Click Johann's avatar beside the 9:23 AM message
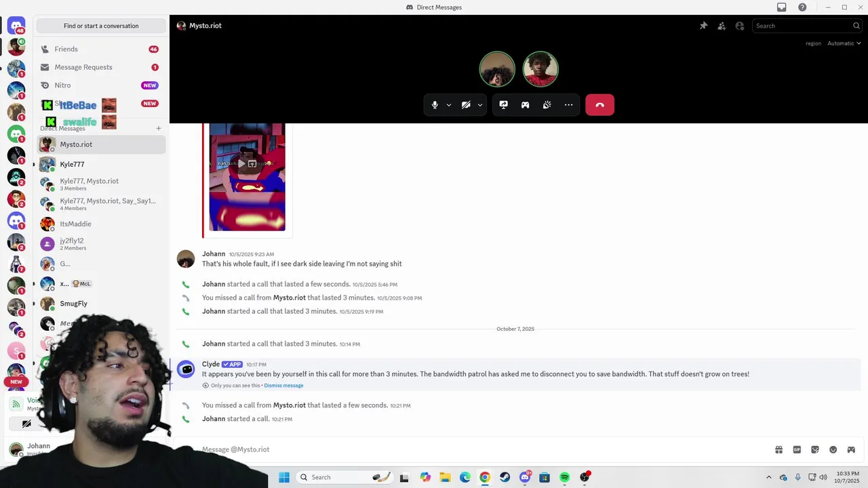This screenshot has height=488, width=868. click(x=186, y=259)
